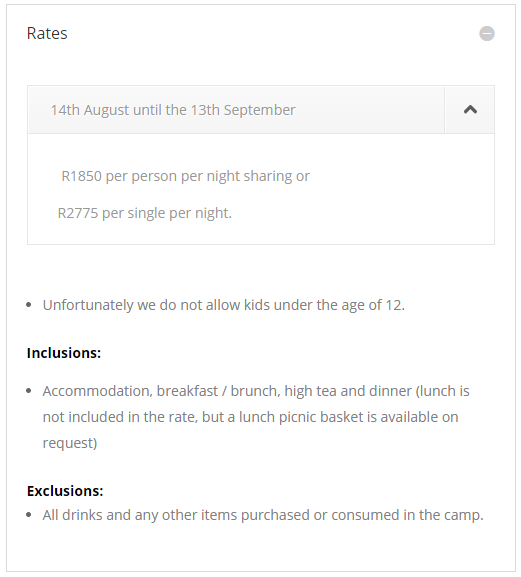
Task: Click 13th September in the accordion title
Action: pos(243,110)
